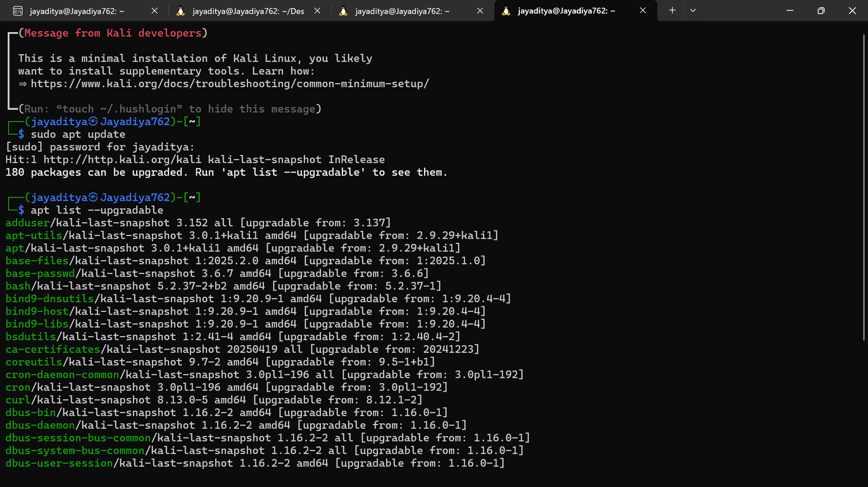
Task: Click the dbus-daemon package name
Action: 40,426
